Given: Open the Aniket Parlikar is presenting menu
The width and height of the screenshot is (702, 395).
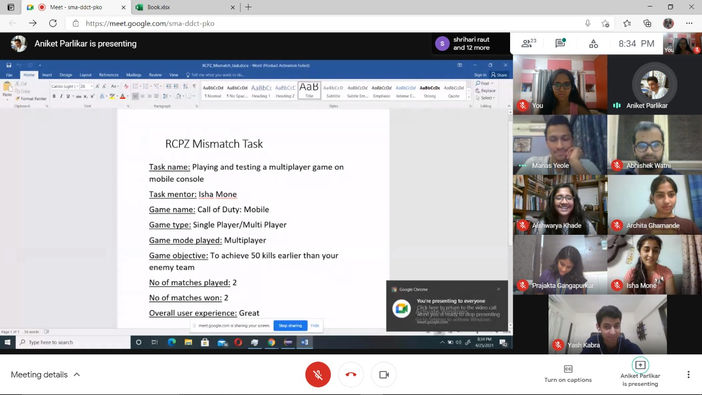Looking at the screenshot, I should pyautogui.click(x=640, y=373).
